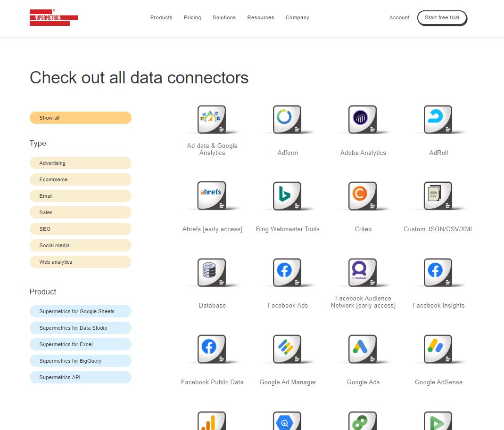The width and height of the screenshot is (504, 430).
Task: Click Bing Webmaster Tools label
Action: pyautogui.click(x=288, y=229)
